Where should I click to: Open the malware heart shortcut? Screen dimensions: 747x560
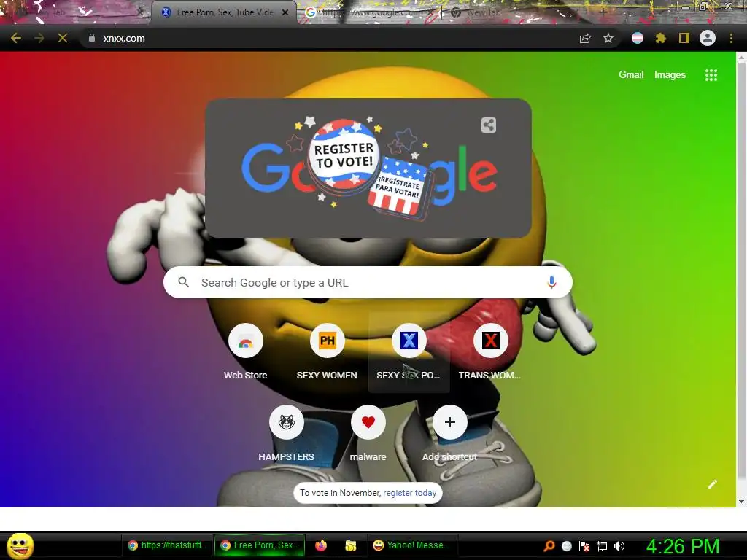pyautogui.click(x=368, y=433)
